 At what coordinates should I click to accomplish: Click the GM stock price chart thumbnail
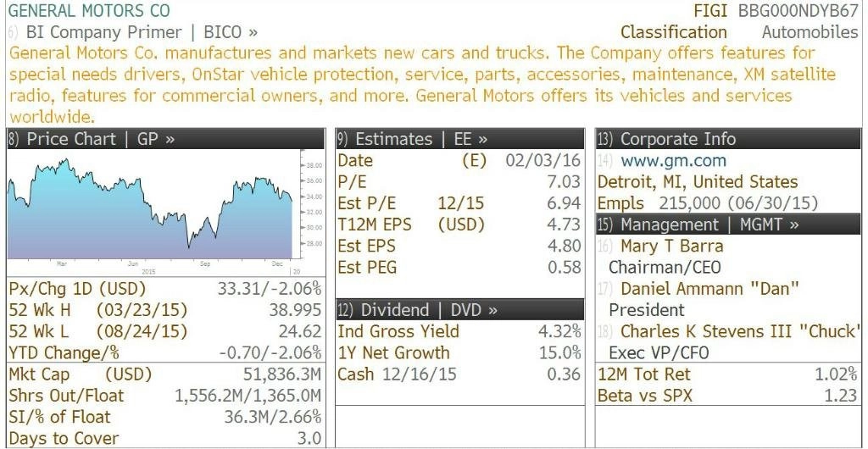click(156, 213)
